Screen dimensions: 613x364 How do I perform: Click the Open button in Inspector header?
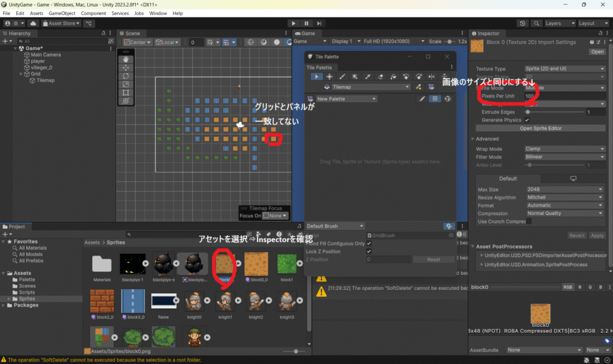point(597,51)
